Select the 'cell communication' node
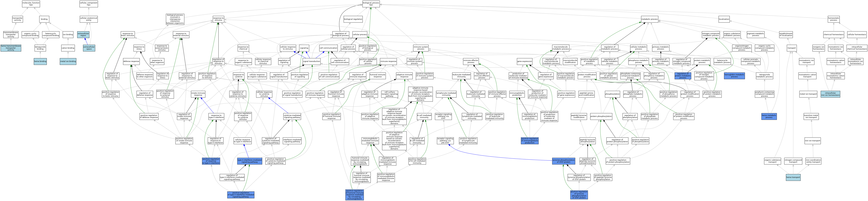This screenshot has width=868, height=201. coord(328,48)
